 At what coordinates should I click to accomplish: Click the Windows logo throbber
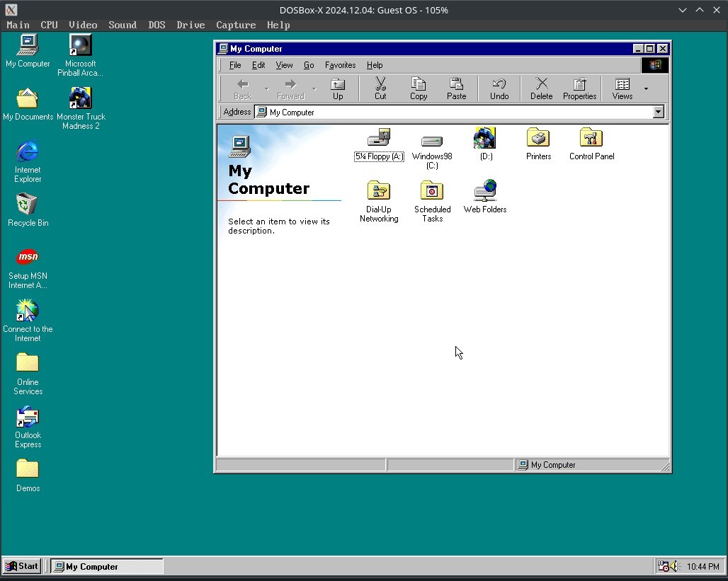(x=655, y=65)
